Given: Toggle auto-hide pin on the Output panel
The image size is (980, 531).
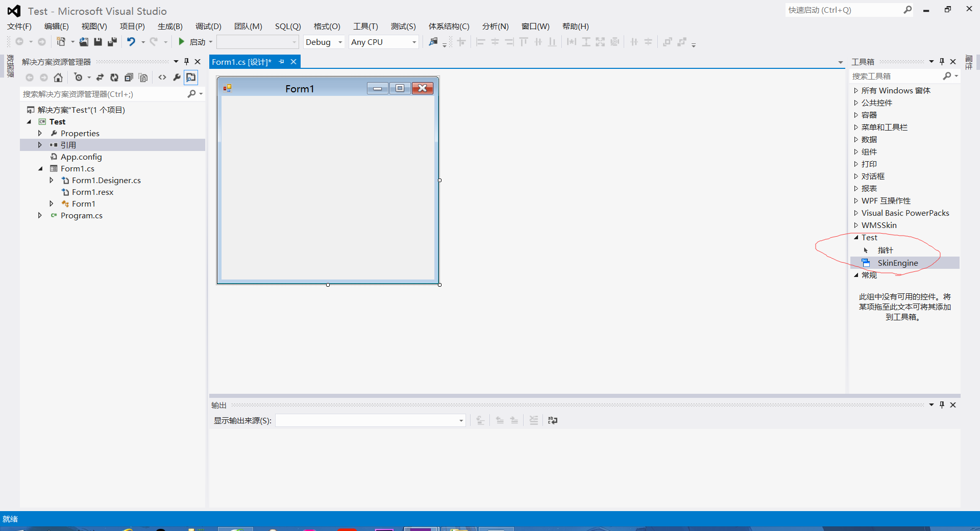Looking at the screenshot, I should click(942, 405).
